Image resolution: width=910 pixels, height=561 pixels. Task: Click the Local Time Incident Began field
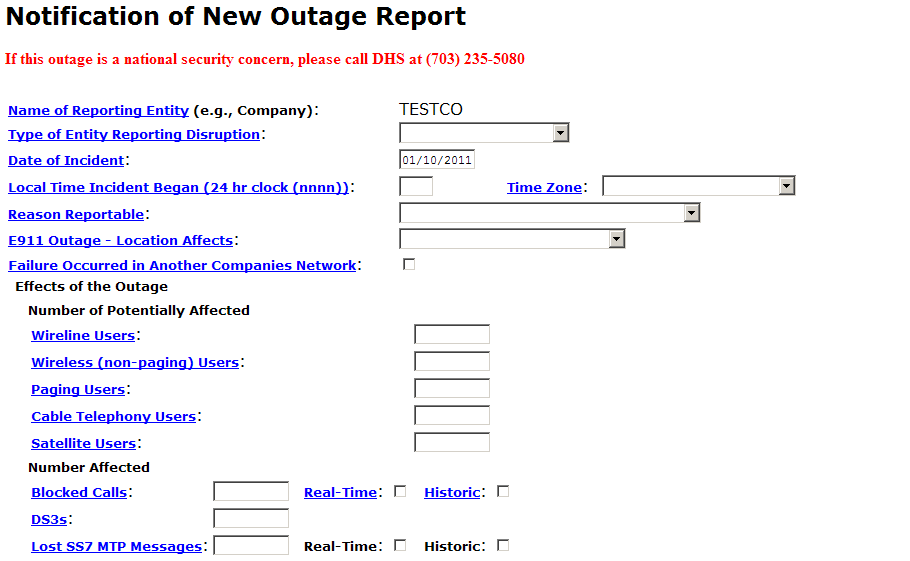click(416, 186)
